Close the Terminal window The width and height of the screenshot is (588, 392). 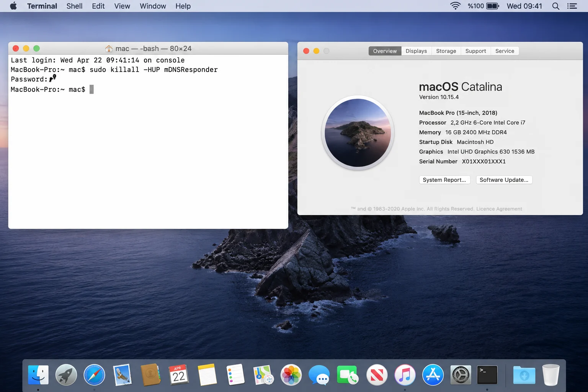pyautogui.click(x=16, y=48)
